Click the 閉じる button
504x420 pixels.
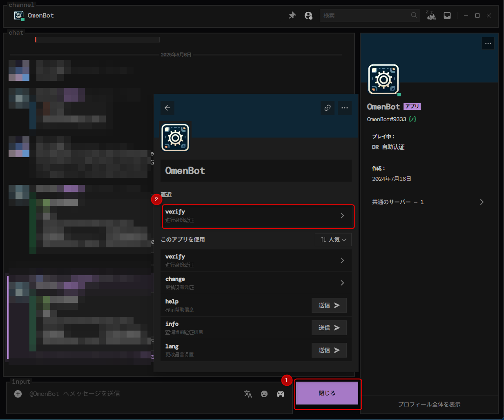(327, 393)
